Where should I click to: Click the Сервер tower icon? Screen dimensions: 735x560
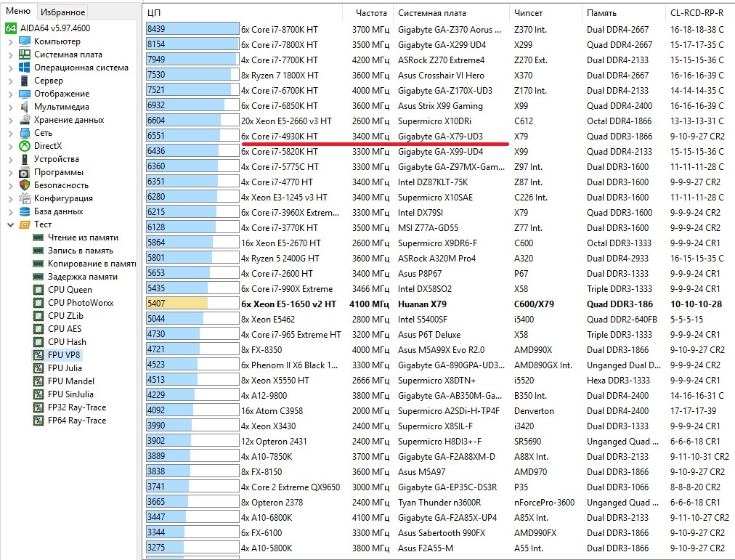[25, 81]
